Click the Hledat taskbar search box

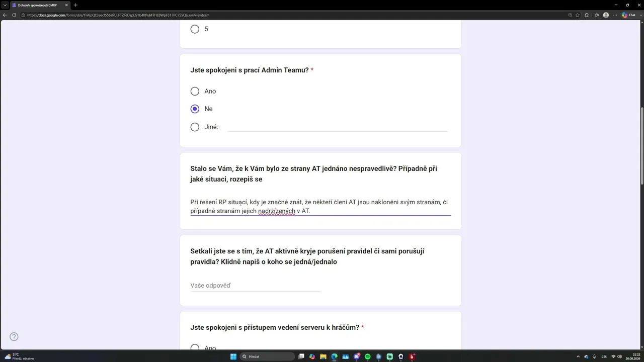(x=268, y=356)
